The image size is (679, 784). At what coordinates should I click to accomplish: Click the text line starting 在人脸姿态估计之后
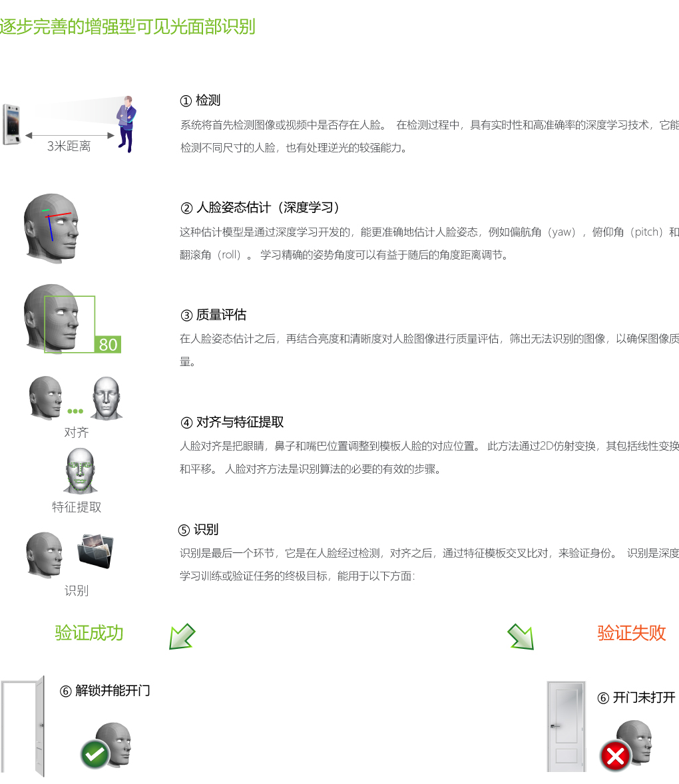tap(429, 339)
